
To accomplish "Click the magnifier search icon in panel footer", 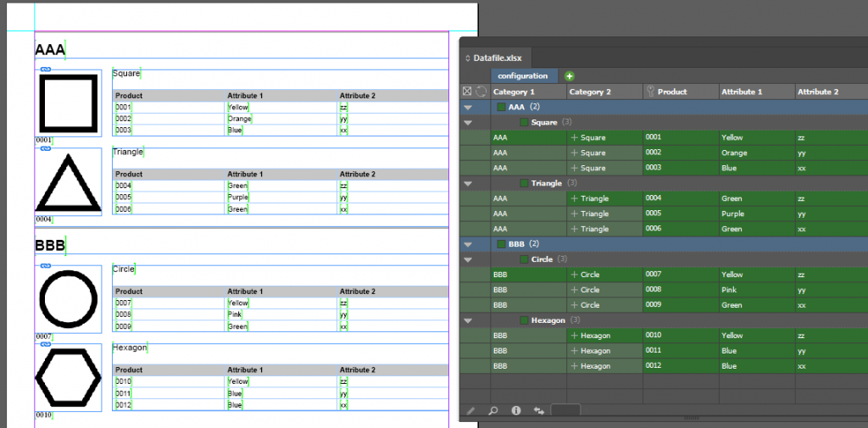I will click(x=492, y=411).
